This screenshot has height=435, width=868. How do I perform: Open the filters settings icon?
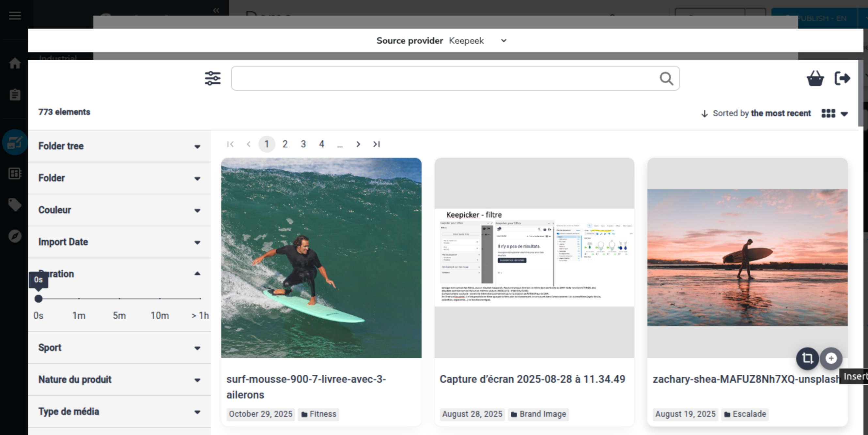[213, 79]
